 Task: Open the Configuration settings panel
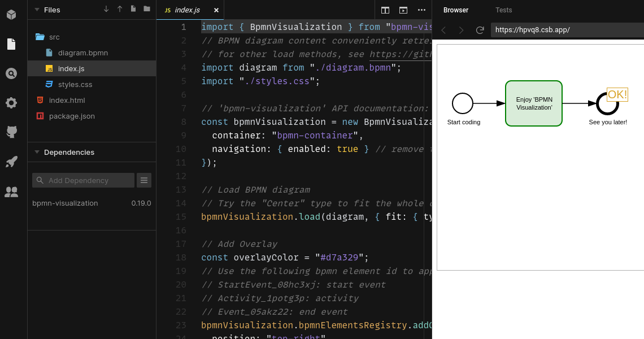click(x=11, y=103)
